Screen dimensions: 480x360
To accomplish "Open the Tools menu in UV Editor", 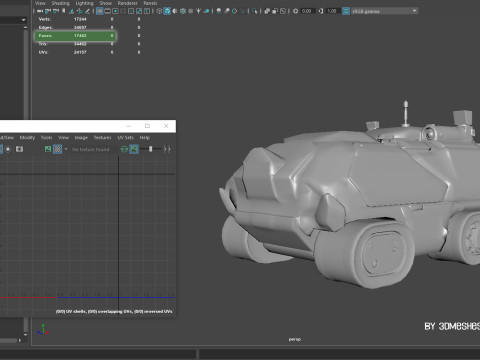I will tap(46, 138).
